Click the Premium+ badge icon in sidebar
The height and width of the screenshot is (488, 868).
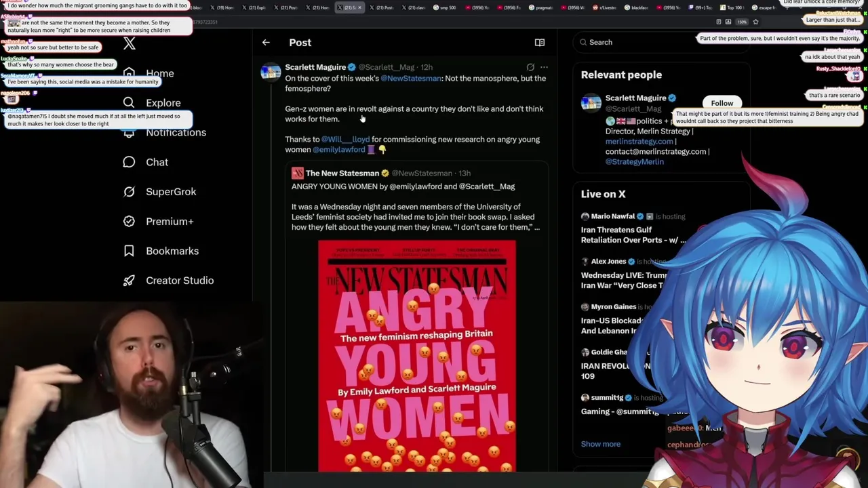point(129,221)
